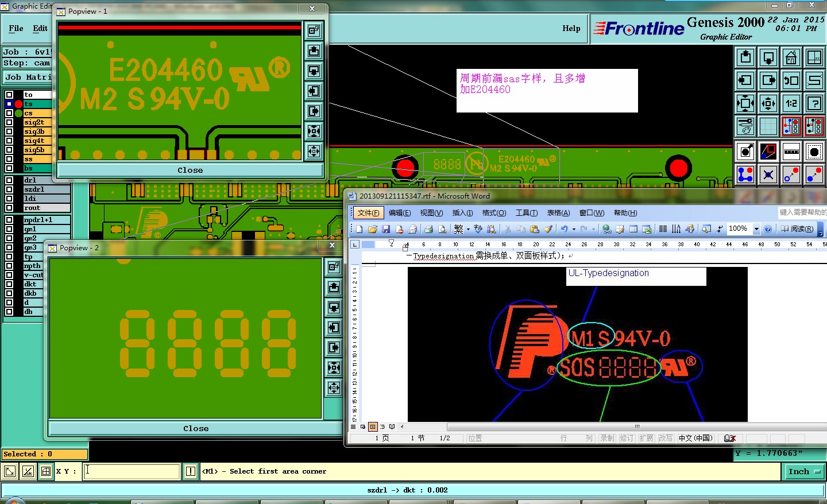Image resolution: width=827 pixels, height=504 pixels.
Task: Click the blue dot with X icon
Action: [x=768, y=175]
